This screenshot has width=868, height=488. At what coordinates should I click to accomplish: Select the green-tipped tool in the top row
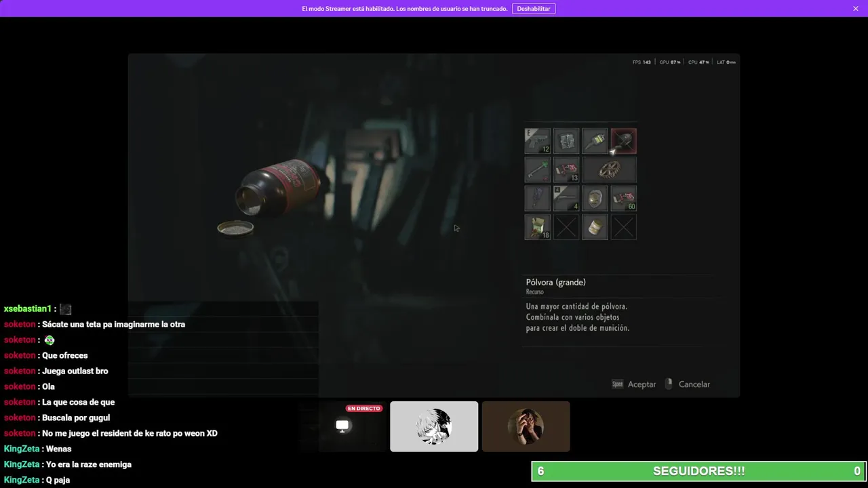595,141
